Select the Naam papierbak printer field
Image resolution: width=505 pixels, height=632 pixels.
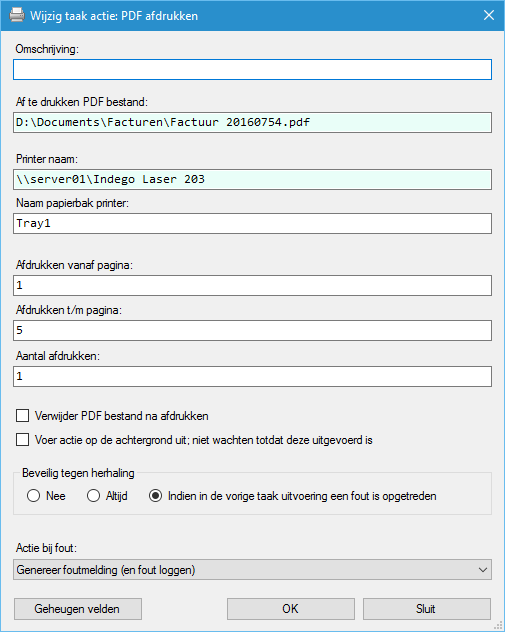(x=252, y=223)
